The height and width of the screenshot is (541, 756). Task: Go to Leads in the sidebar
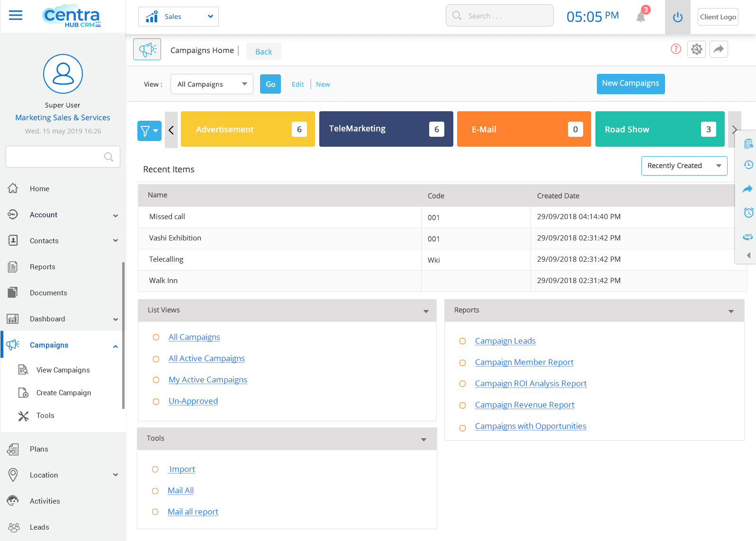coord(39,527)
